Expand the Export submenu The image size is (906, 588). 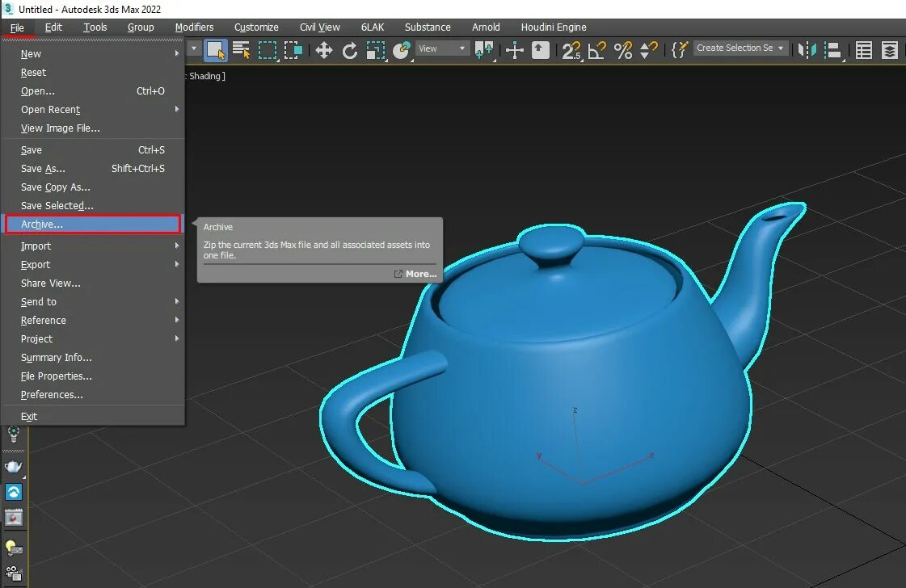point(93,264)
